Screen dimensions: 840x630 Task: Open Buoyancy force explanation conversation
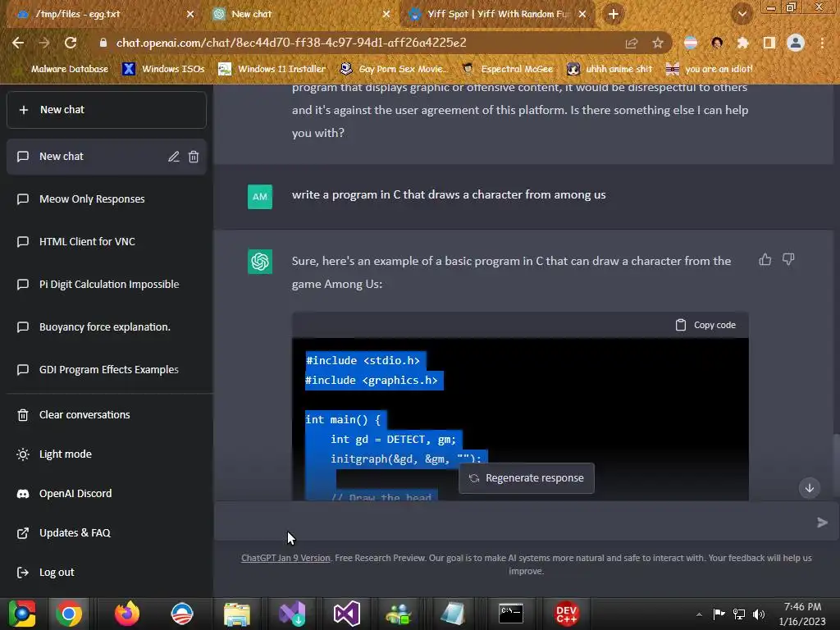coord(106,326)
